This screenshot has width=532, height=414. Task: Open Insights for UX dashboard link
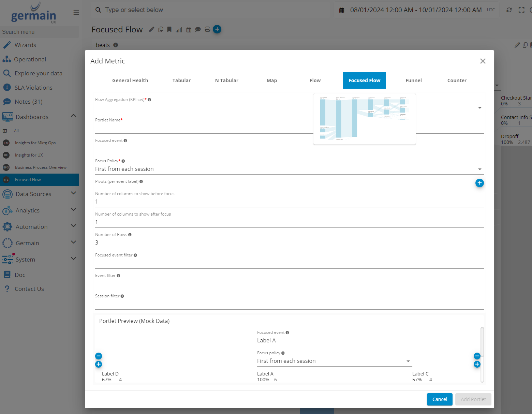click(29, 155)
